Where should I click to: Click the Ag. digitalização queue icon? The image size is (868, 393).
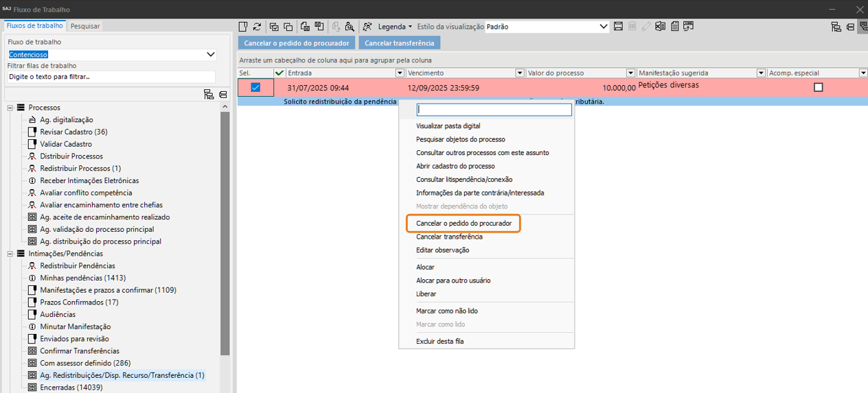(32, 120)
